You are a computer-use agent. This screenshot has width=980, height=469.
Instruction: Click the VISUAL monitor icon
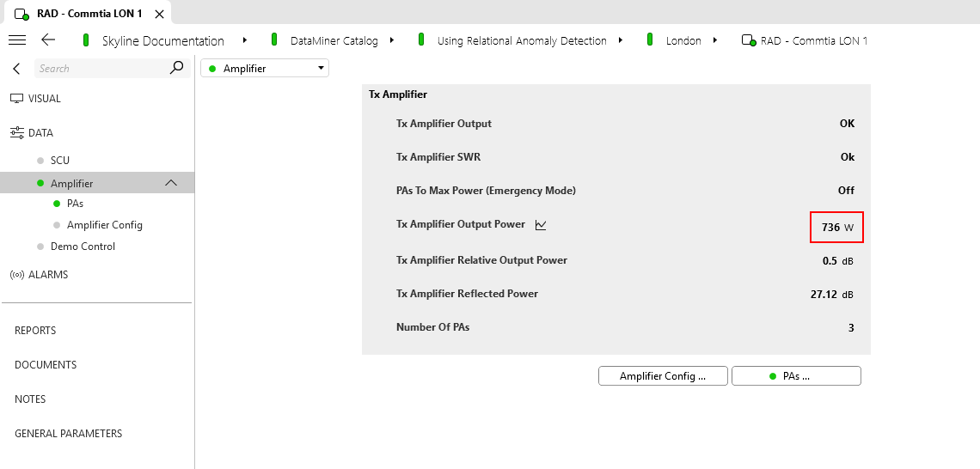tap(16, 99)
